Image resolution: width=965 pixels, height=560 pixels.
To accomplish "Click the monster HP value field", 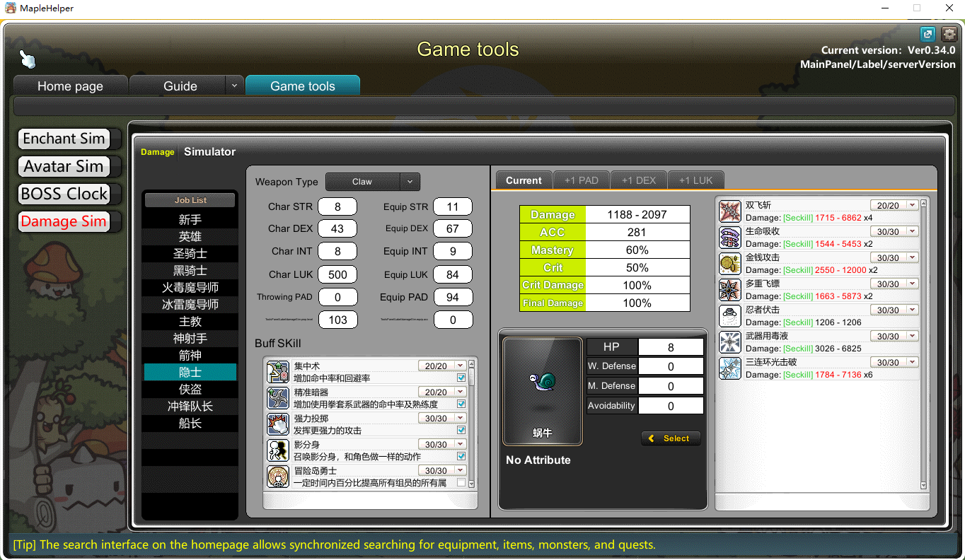I will click(671, 347).
